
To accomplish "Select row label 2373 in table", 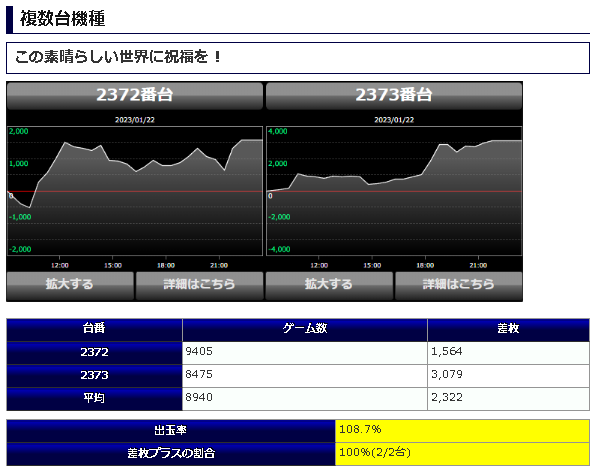I will tap(94, 376).
